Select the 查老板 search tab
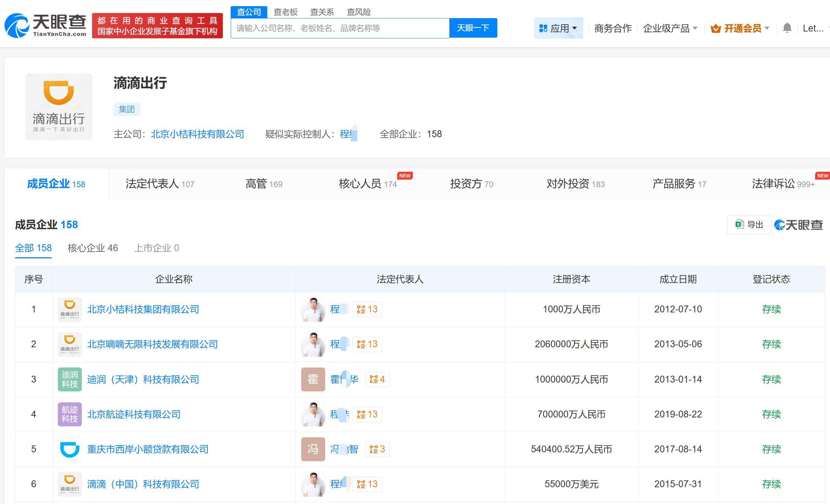 coord(285,12)
